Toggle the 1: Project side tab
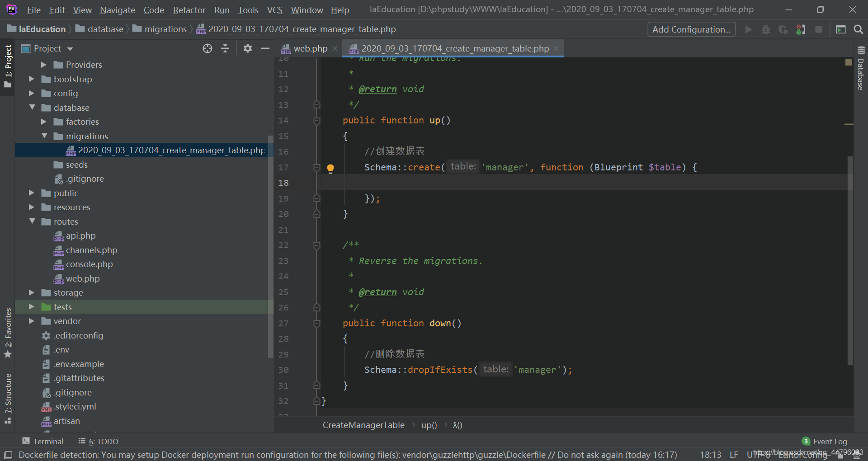The height and width of the screenshot is (461, 868). click(x=8, y=66)
